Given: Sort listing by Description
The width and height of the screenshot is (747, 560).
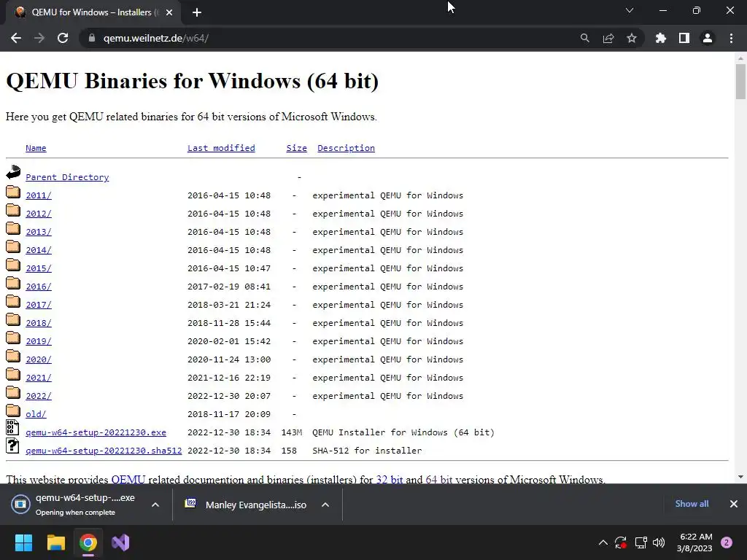Looking at the screenshot, I should (x=346, y=148).
